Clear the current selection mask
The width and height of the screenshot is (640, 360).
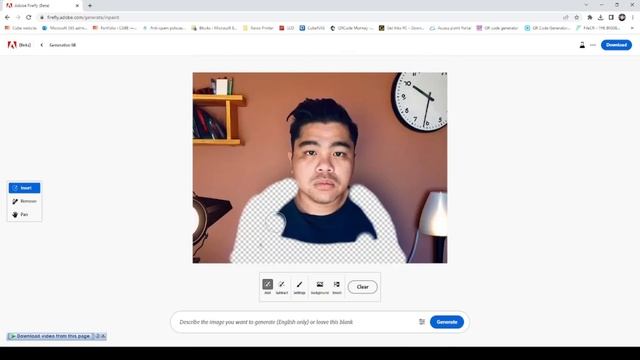pos(362,287)
